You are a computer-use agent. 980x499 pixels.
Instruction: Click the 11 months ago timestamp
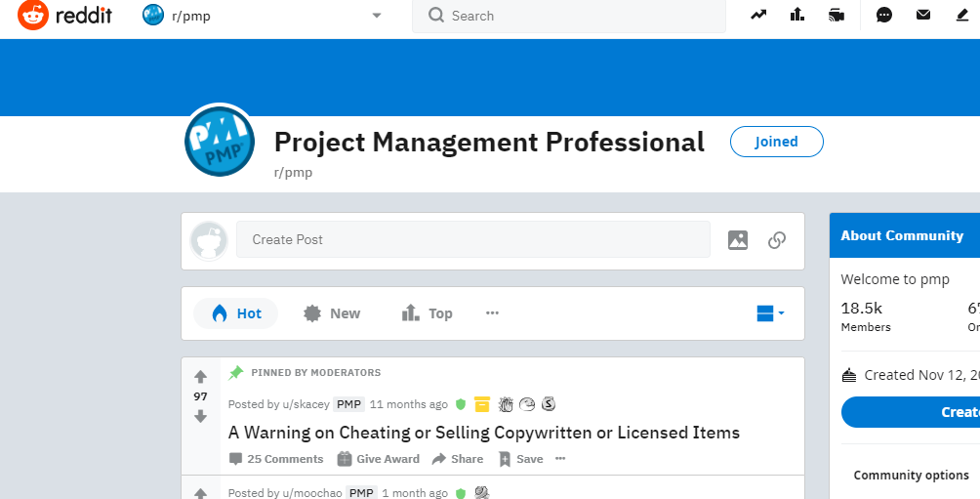coord(409,404)
